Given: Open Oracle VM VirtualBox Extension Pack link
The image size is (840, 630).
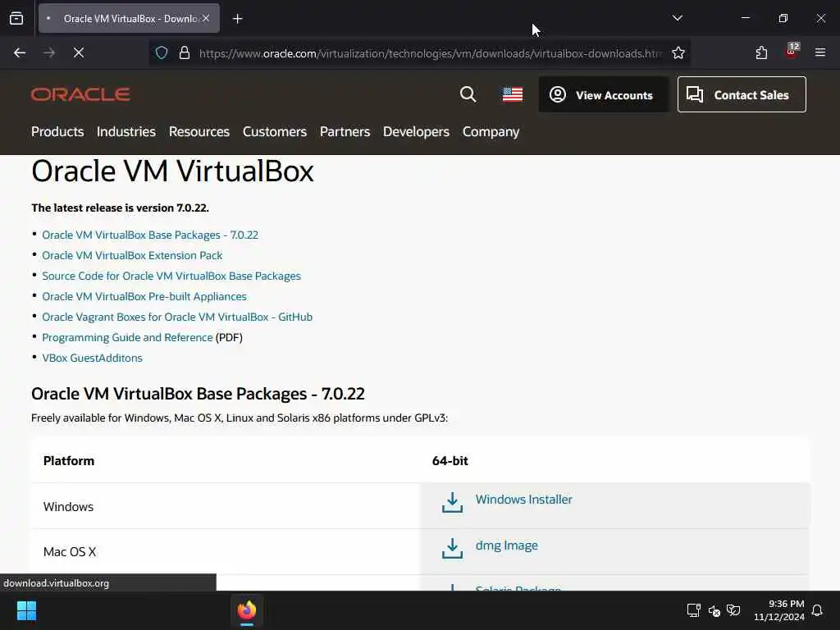Looking at the screenshot, I should (x=132, y=256).
